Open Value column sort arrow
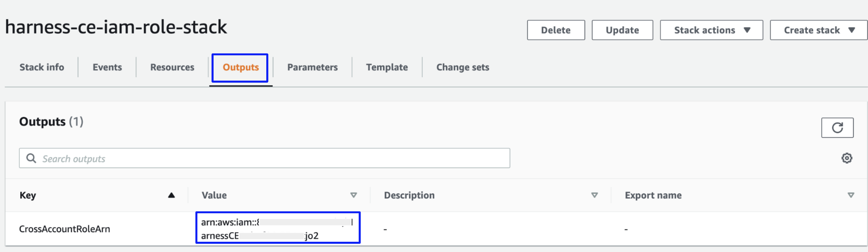Image resolution: width=868 pixels, height=252 pixels. (x=353, y=195)
